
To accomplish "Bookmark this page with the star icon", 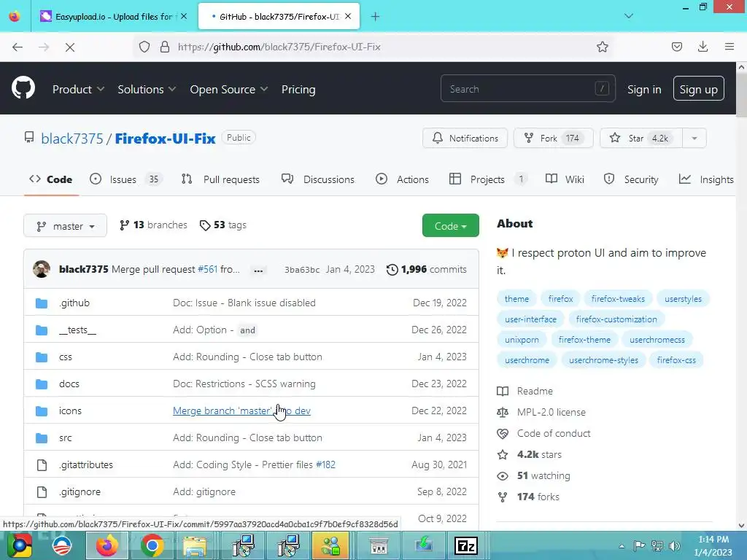I will click(602, 47).
